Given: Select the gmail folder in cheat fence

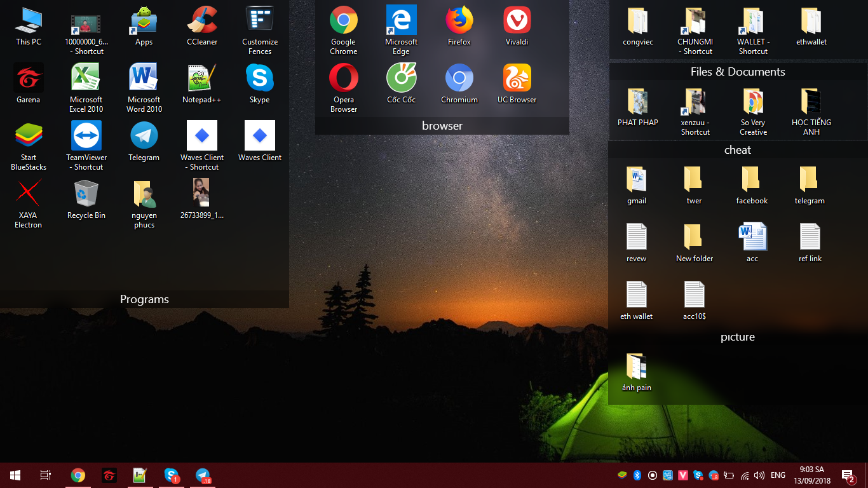Looking at the screenshot, I should (x=637, y=185).
